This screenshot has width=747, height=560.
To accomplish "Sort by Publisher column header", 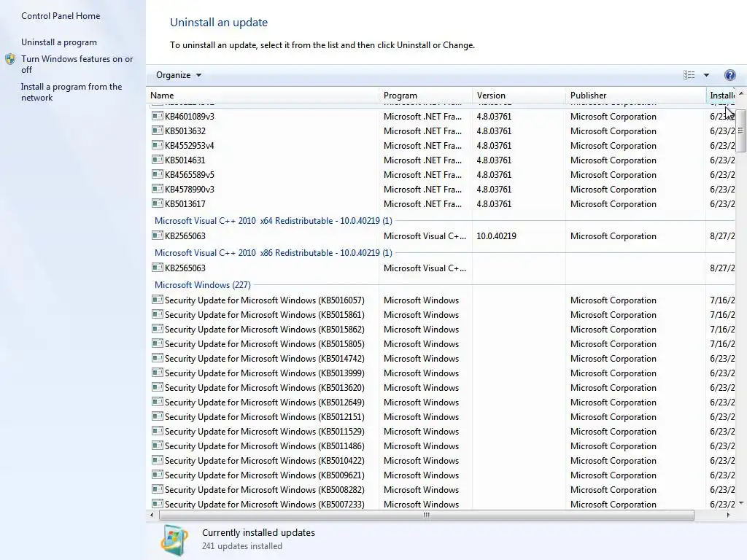I will point(635,96).
